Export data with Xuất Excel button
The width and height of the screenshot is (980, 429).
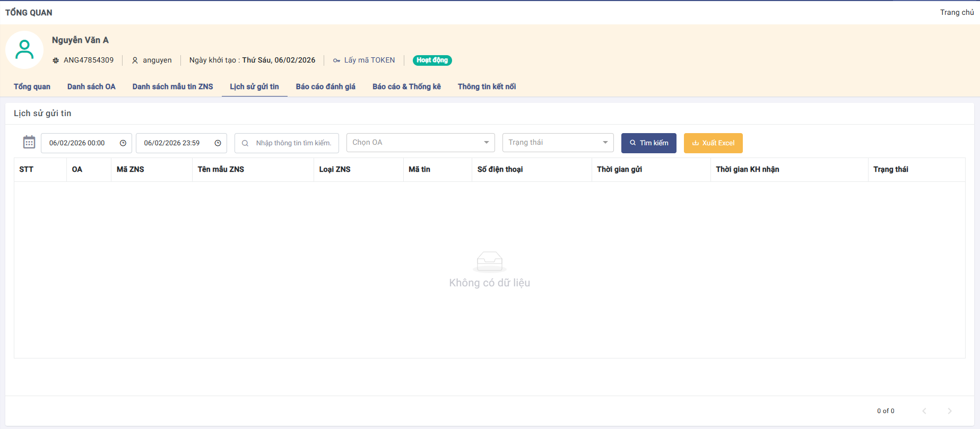pos(713,143)
